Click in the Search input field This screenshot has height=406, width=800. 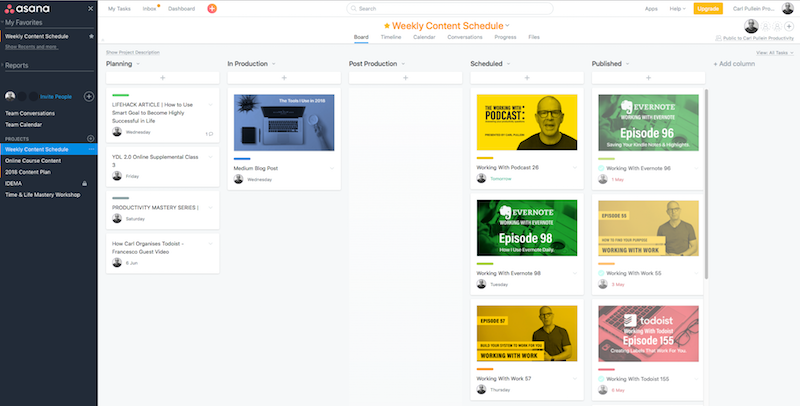coord(450,9)
